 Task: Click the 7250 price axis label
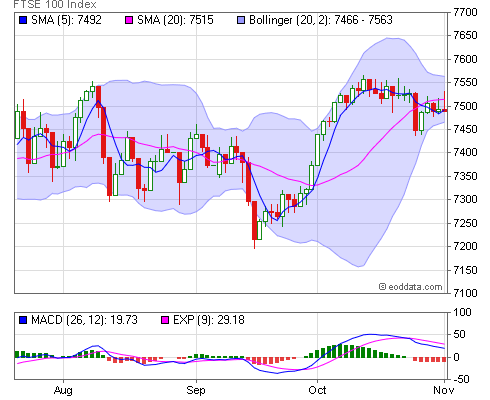(x=465, y=223)
